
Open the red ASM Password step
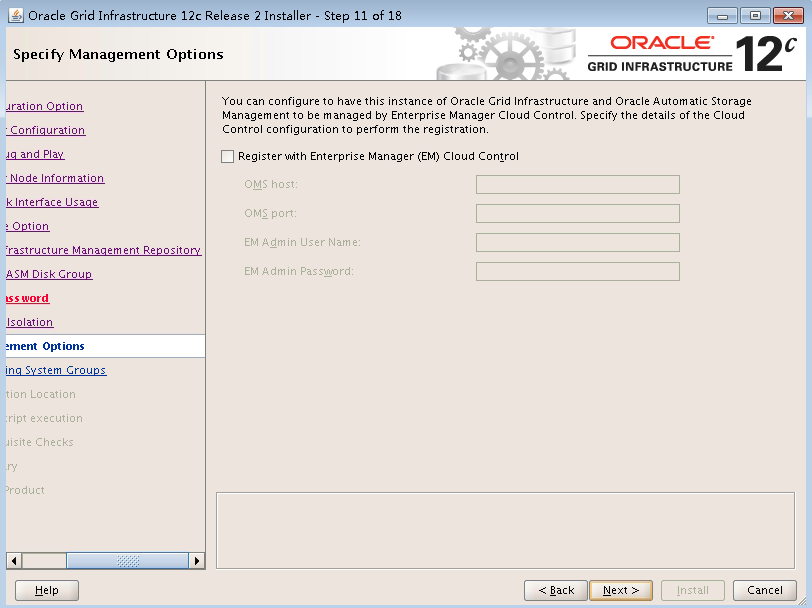coord(28,298)
